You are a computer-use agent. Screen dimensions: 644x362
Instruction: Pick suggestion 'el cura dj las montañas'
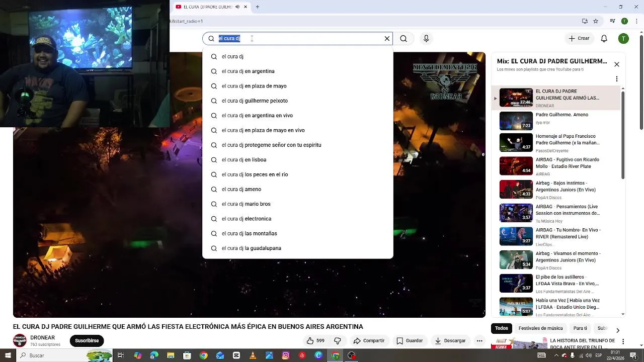(x=297, y=233)
